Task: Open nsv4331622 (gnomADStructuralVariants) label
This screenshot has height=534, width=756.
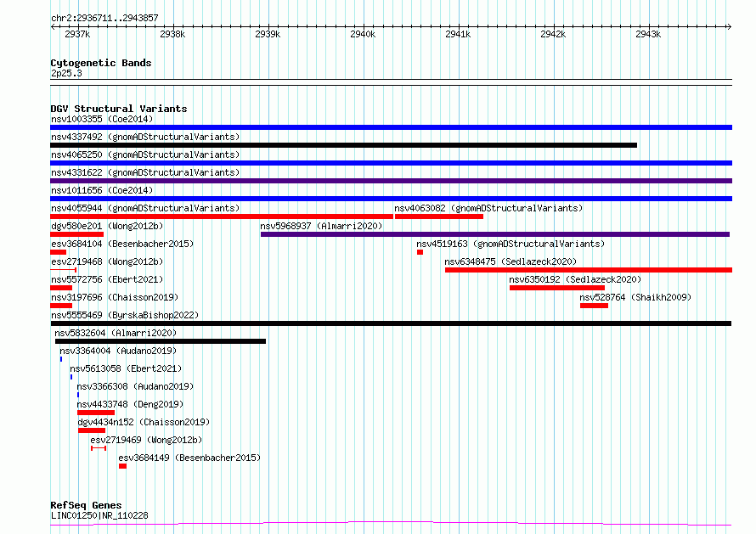Action: coord(145,172)
